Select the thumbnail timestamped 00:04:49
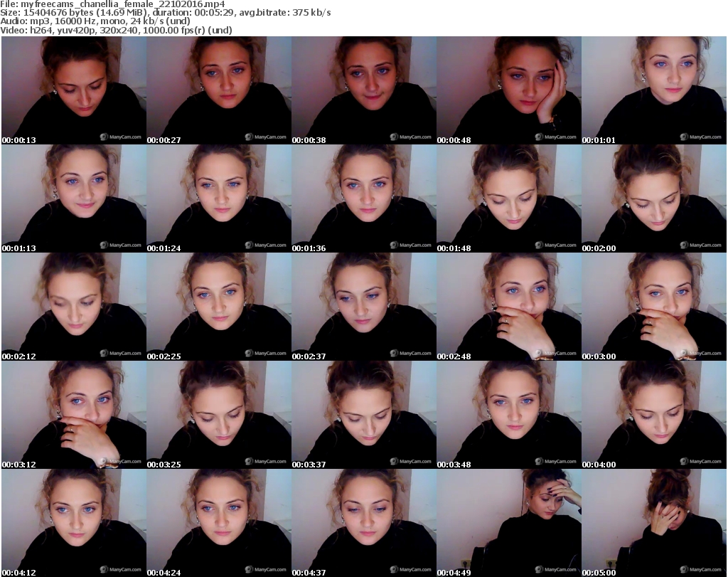 [509, 523]
